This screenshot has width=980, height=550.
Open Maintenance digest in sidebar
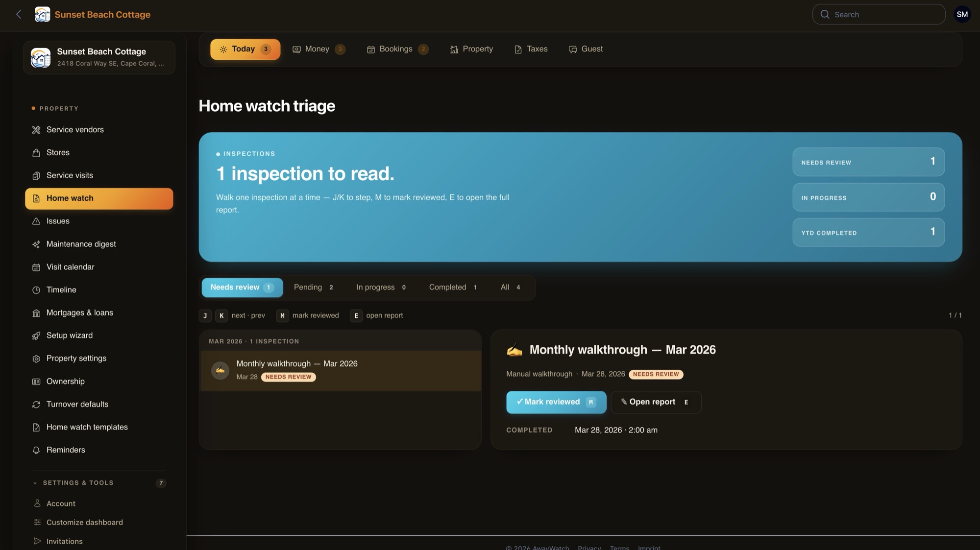(99, 244)
